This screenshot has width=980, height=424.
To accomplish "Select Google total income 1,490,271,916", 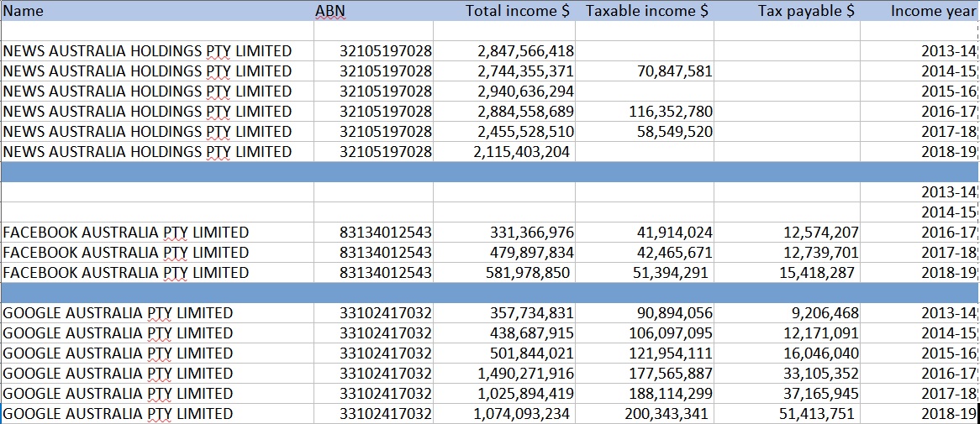I will [503, 374].
